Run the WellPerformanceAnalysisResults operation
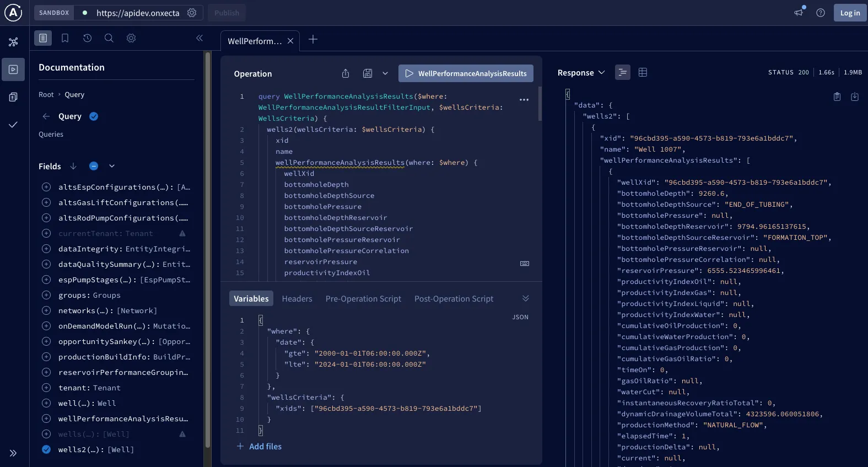The image size is (868, 467). pos(466,73)
